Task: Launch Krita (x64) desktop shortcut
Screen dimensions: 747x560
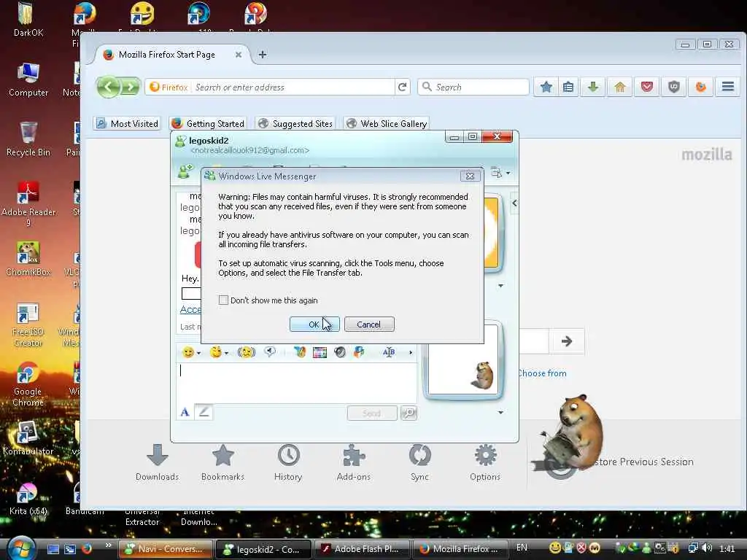Action: [x=28, y=498]
